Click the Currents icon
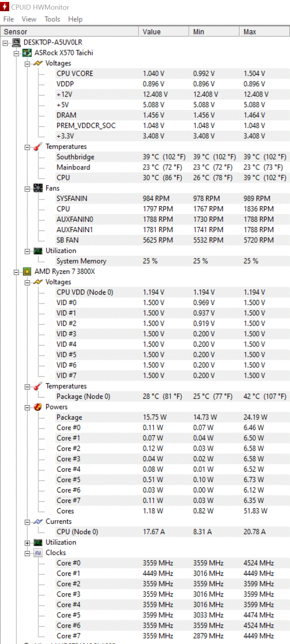Viewport: 290px width, 644px height. (38, 521)
